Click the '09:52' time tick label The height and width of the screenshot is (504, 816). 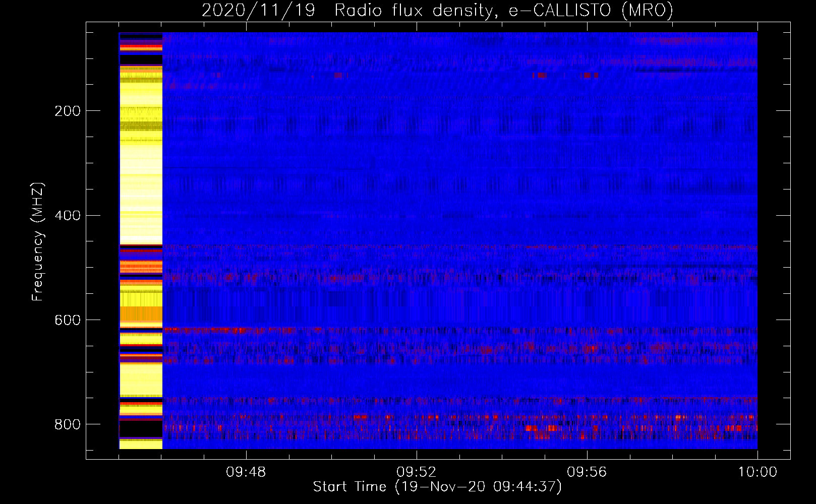(417, 472)
